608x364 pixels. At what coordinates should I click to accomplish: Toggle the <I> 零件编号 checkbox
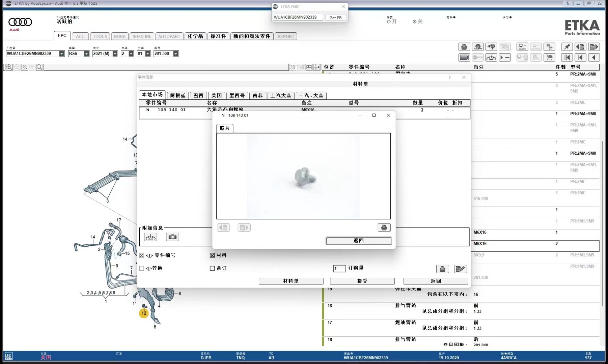click(x=142, y=255)
